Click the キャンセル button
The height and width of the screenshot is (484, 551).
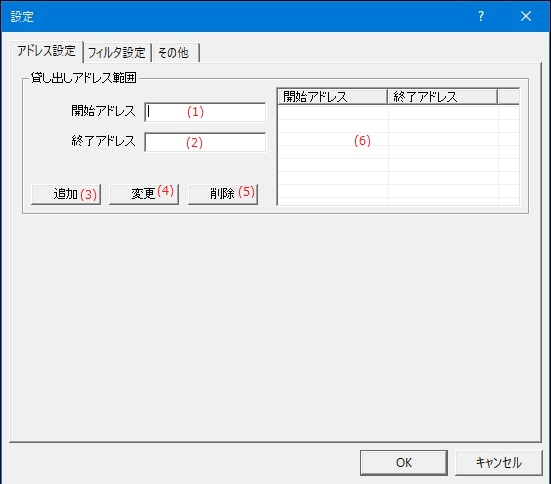(499, 463)
